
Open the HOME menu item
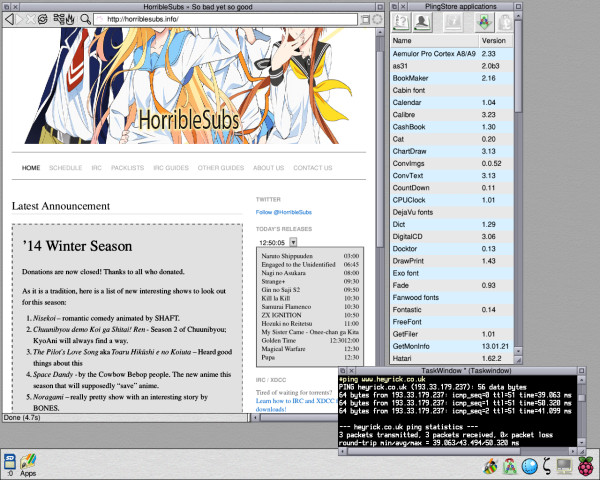pos(31,168)
